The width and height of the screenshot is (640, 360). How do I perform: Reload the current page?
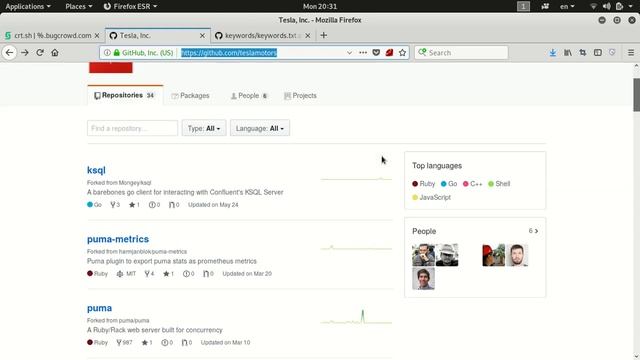click(40, 53)
